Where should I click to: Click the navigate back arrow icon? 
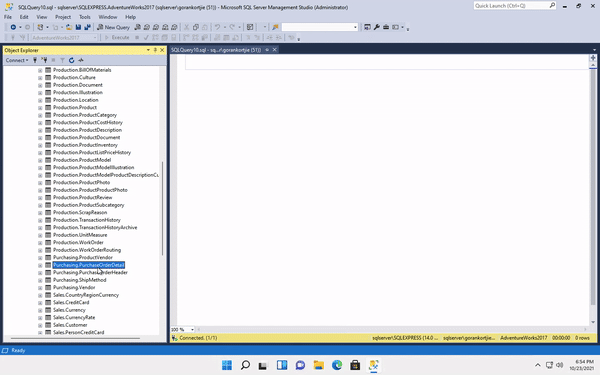13,27
